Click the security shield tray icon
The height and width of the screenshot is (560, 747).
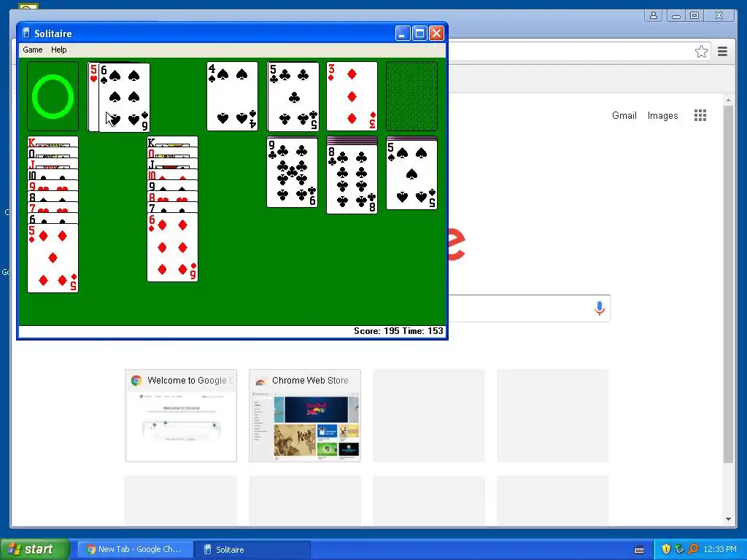[x=666, y=550]
